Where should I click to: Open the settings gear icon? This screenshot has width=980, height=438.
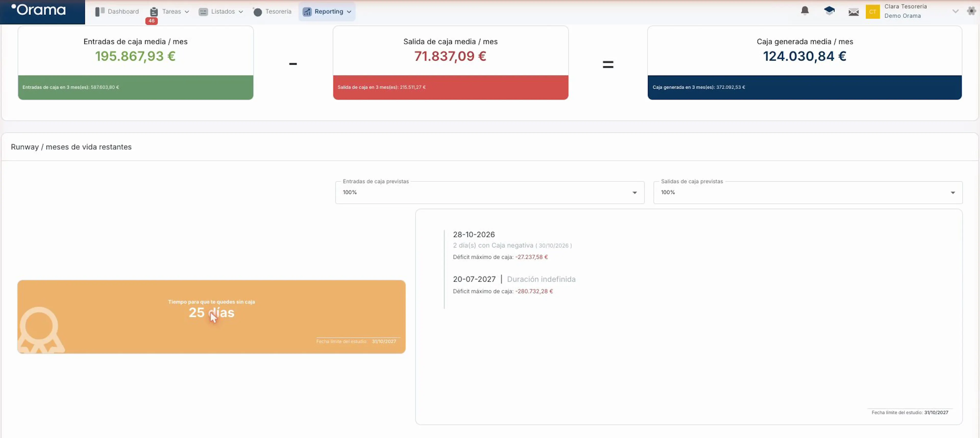coord(971,11)
